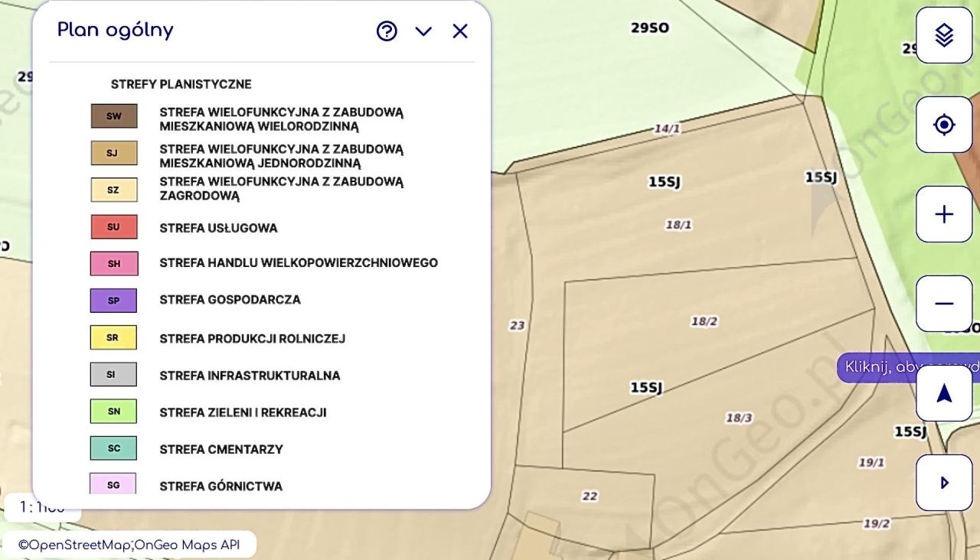This screenshot has width=980, height=560.
Task: Click the 'STREFA GOSPODARCZA' legend label
Action: 230,300
